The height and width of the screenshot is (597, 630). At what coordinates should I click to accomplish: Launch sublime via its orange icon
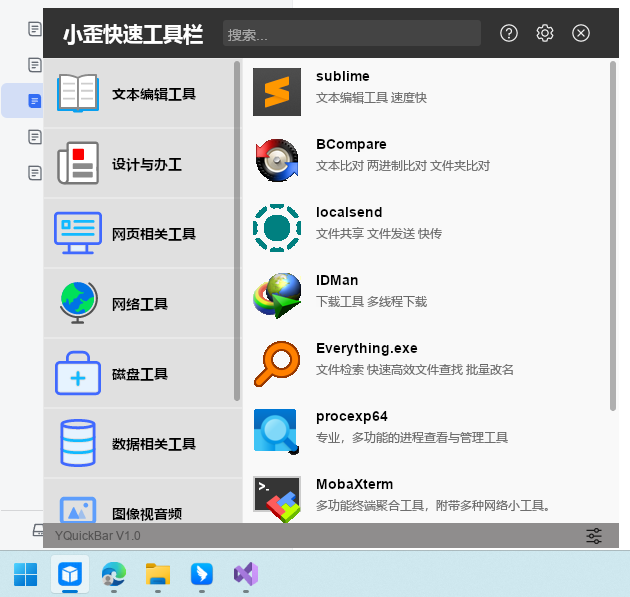[277, 92]
